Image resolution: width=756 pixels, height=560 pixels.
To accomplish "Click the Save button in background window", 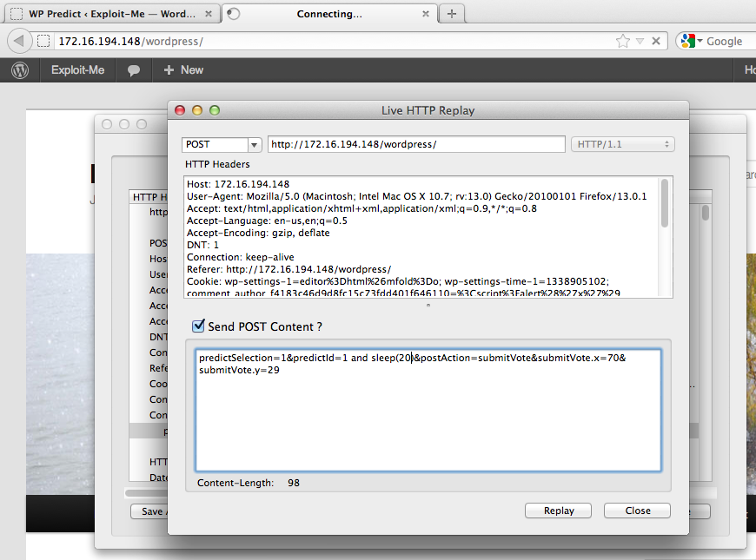I will 149,511.
